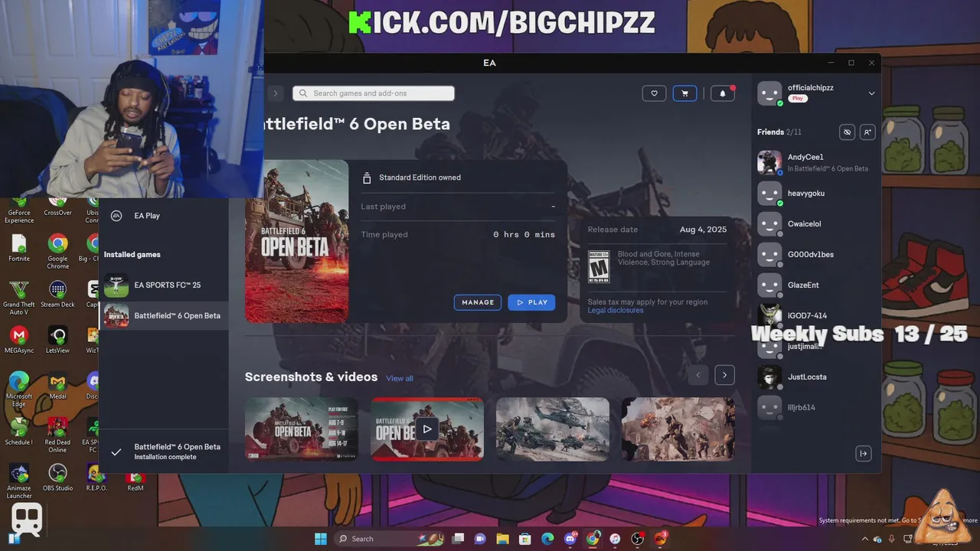The height and width of the screenshot is (551, 980).
Task: Open MEGAsync desktop icon
Action: [18, 340]
